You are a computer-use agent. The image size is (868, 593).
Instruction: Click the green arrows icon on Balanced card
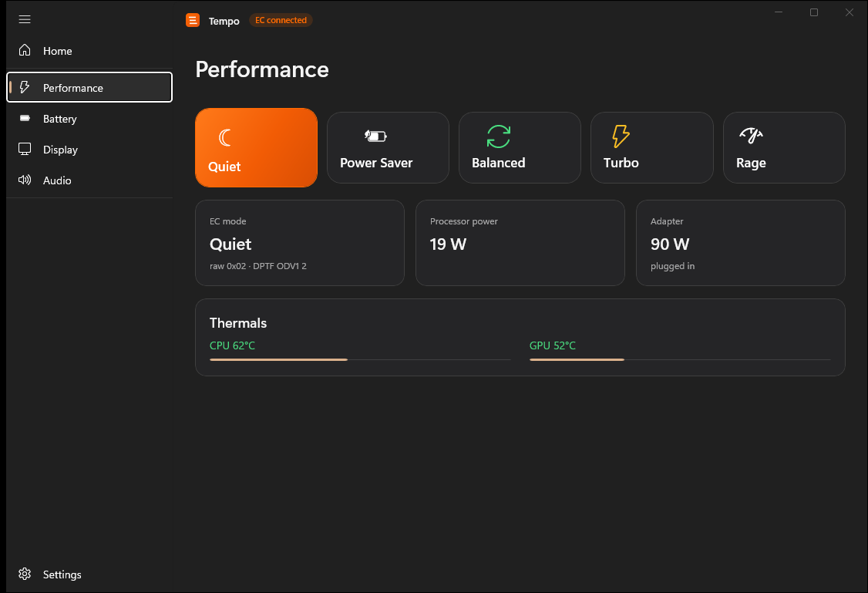(x=498, y=136)
